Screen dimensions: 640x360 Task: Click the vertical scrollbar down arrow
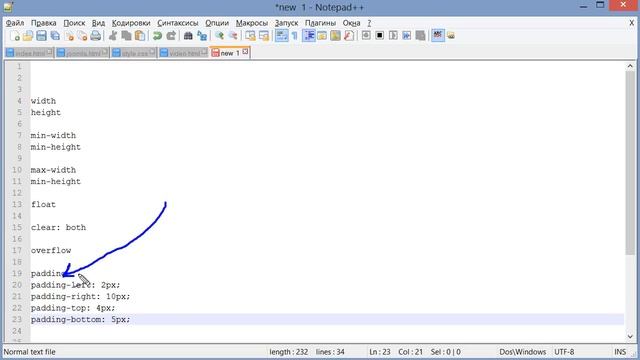click(x=630, y=337)
